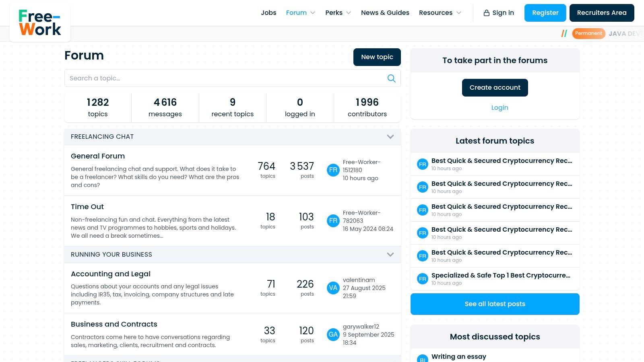Screen dimensions: 644x362
Task: Open Specialized & Safe Top 1 topic
Action: click(501, 276)
